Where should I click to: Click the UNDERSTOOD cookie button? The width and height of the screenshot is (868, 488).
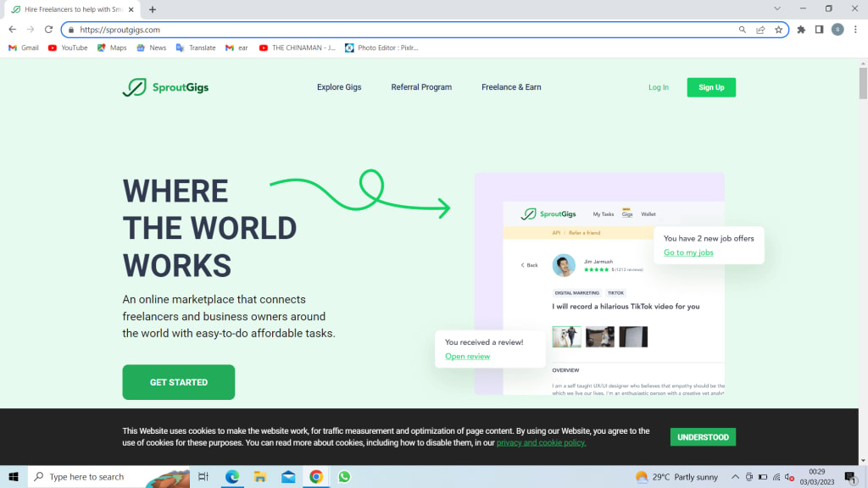pyautogui.click(x=703, y=437)
